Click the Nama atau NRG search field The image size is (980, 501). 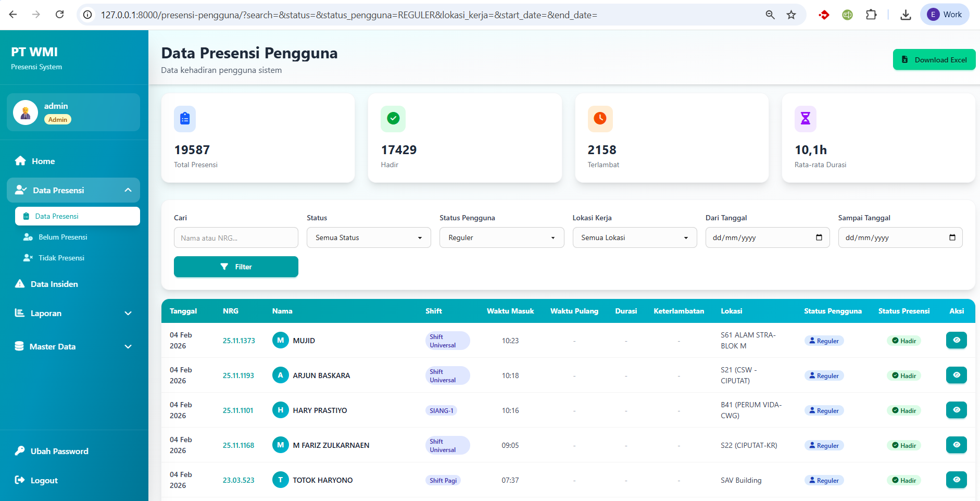tap(236, 237)
